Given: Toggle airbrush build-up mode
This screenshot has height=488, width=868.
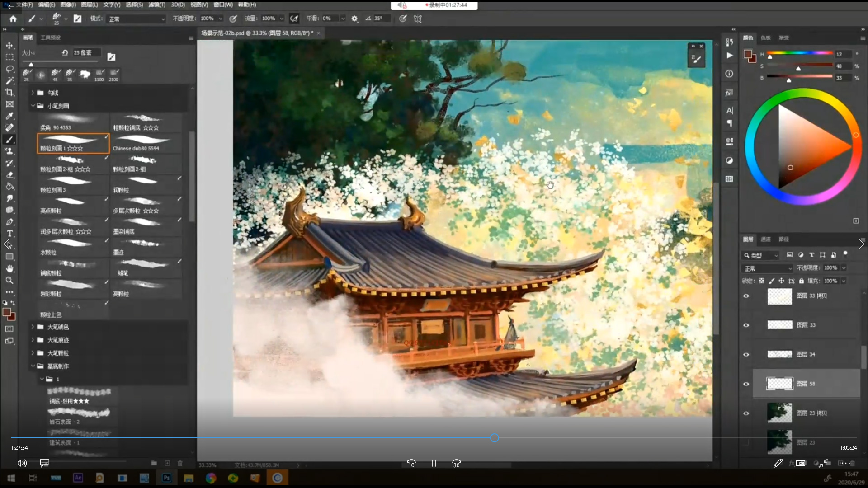Looking at the screenshot, I should pos(294,19).
